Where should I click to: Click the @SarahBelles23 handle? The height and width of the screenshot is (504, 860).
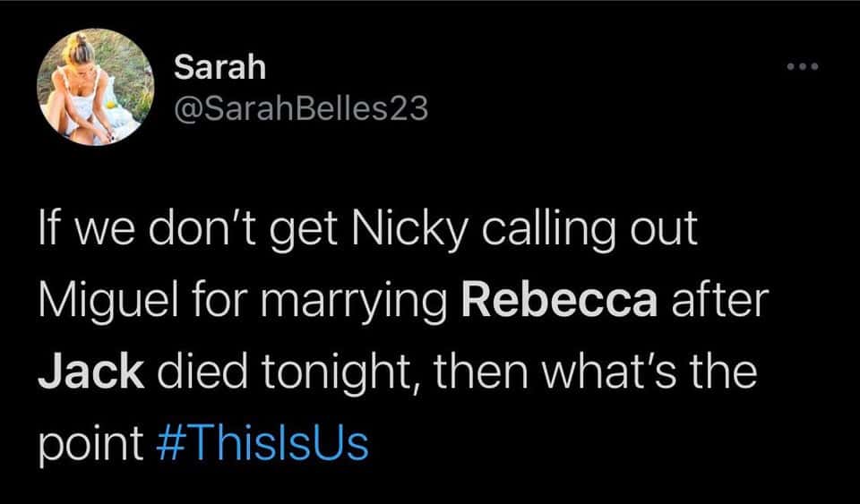click(x=301, y=109)
